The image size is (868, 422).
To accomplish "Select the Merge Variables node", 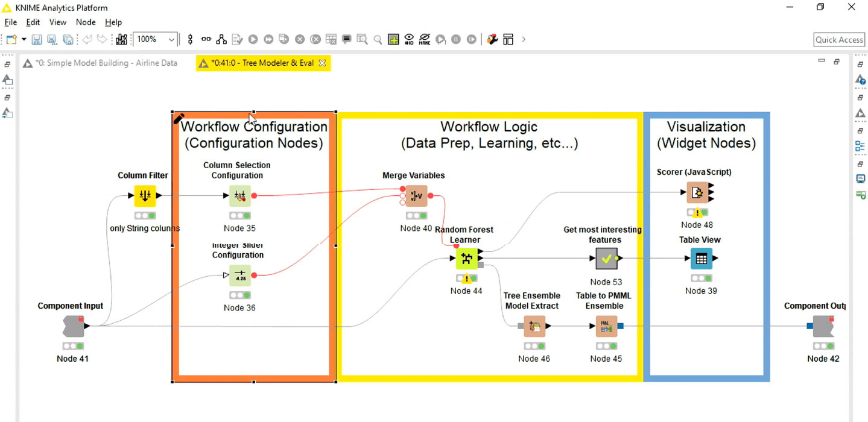I will 416,196.
